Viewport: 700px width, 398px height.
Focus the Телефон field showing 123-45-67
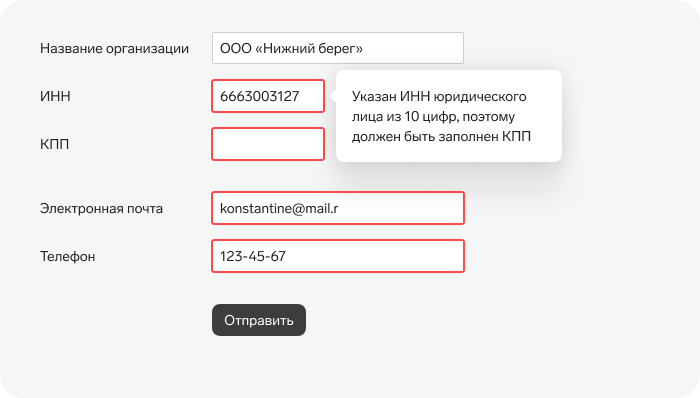338,256
